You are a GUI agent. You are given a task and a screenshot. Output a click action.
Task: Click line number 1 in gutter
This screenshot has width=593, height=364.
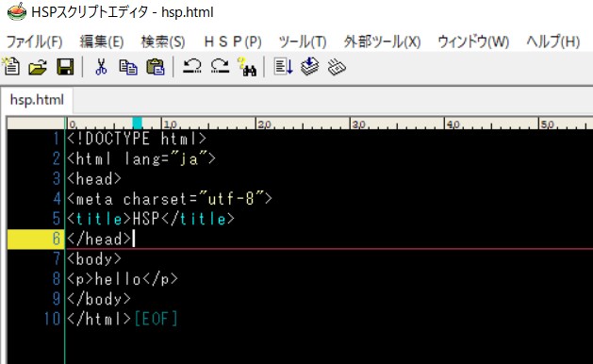pos(57,139)
